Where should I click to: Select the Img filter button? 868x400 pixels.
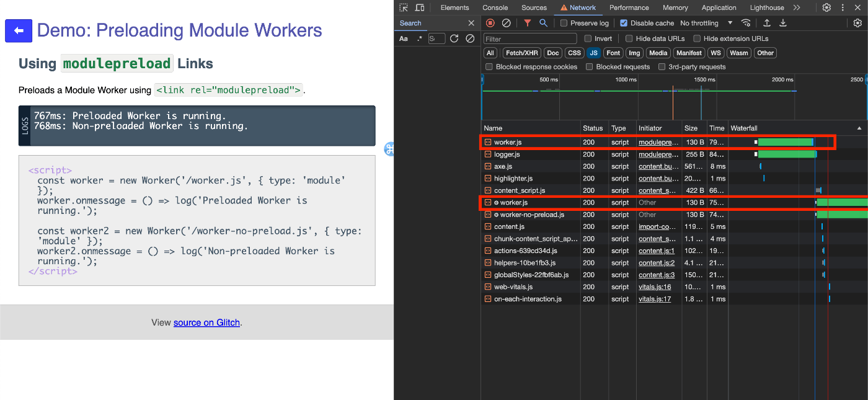(x=634, y=53)
